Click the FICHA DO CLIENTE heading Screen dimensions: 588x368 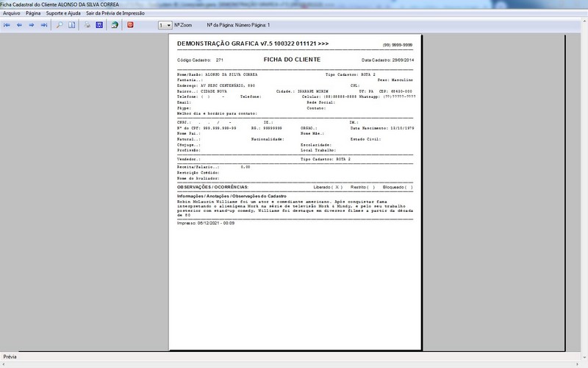[292, 60]
